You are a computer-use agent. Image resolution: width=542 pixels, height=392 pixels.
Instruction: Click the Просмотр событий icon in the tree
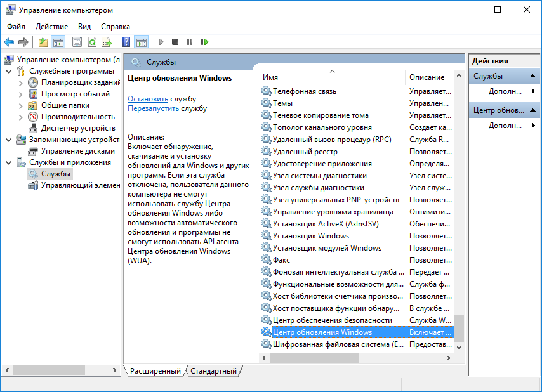[x=33, y=94]
